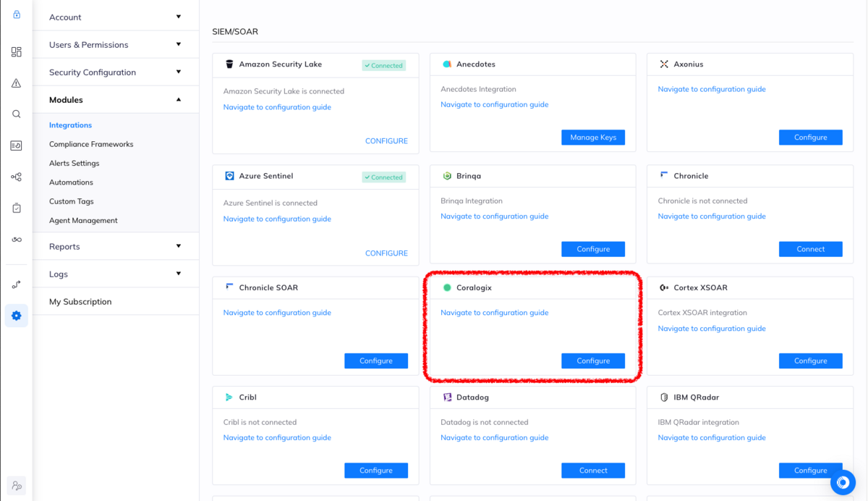Viewport: 868px width, 501px height.
Task: Click CONFIGURE on Azure Sentinel card
Action: (x=386, y=253)
